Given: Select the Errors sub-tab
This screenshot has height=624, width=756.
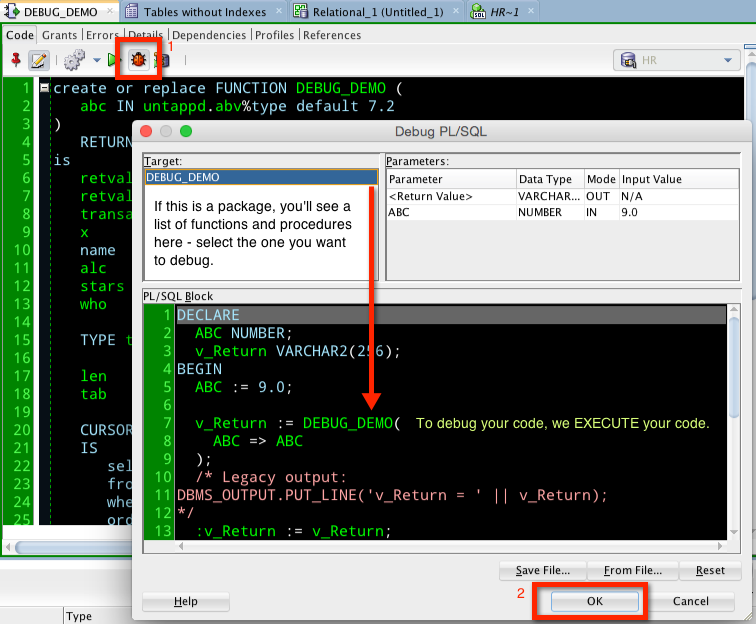Looking at the screenshot, I should pos(102,35).
